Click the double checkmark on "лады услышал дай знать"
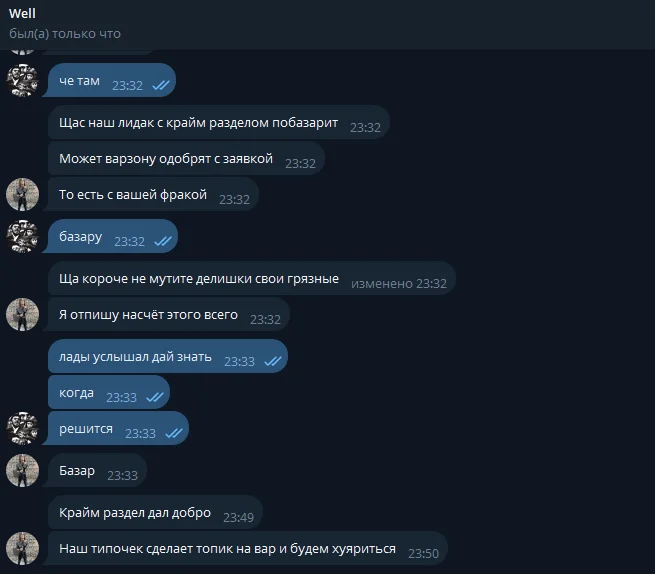 click(x=273, y=361)
